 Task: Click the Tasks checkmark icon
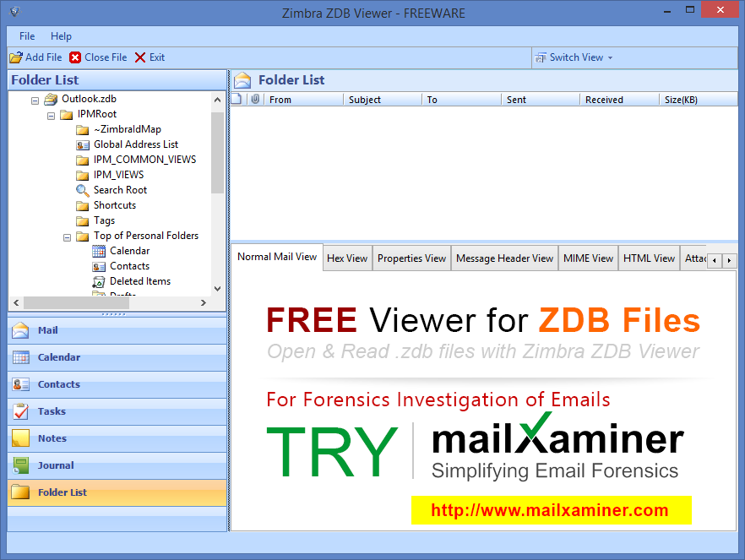(21, 411)
